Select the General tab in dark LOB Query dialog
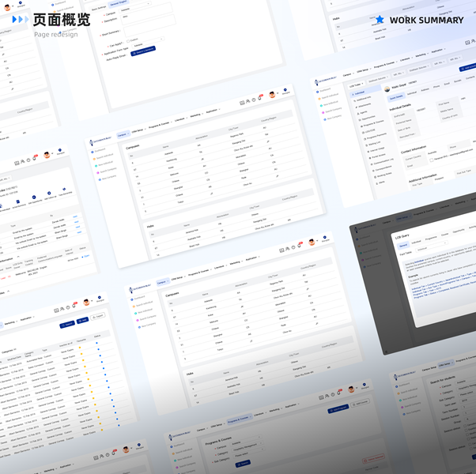476x474 pixels. click(403, 246)
